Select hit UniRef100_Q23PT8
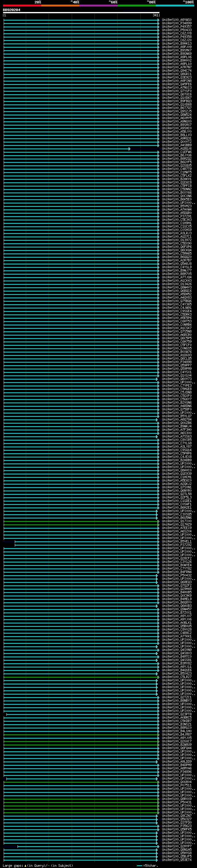The image size is (197, 868). click(176, 714)
